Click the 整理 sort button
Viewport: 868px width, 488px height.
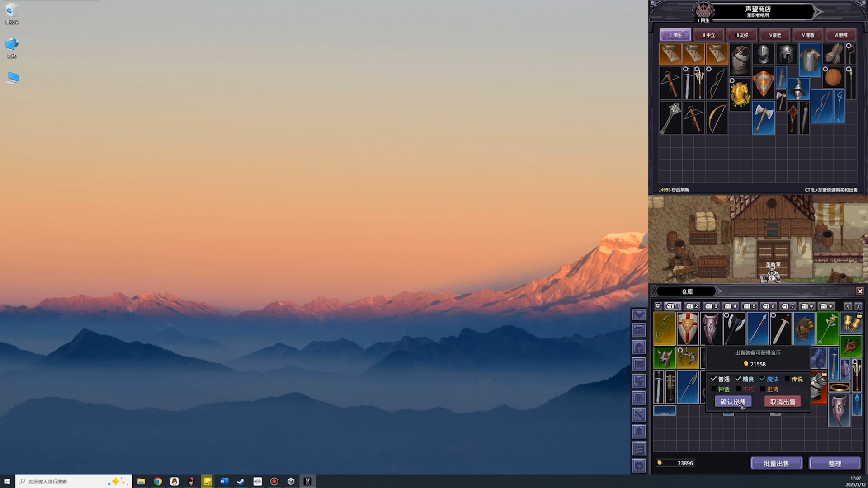tap(835, 464)
